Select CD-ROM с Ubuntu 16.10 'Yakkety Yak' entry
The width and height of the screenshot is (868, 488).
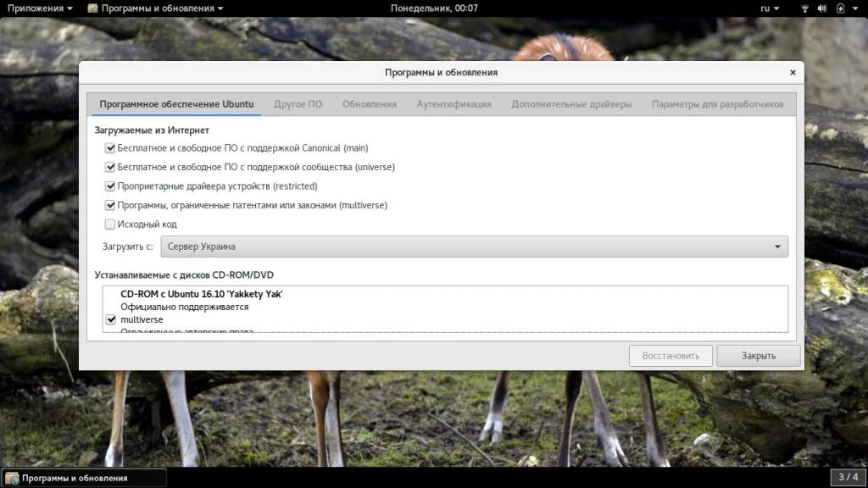click(202, 294)
